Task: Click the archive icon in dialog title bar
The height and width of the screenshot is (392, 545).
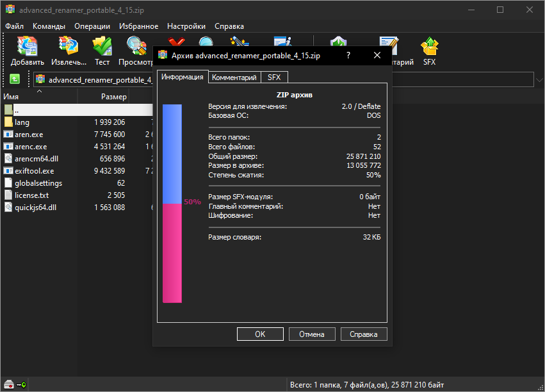Action: (163, 55)
